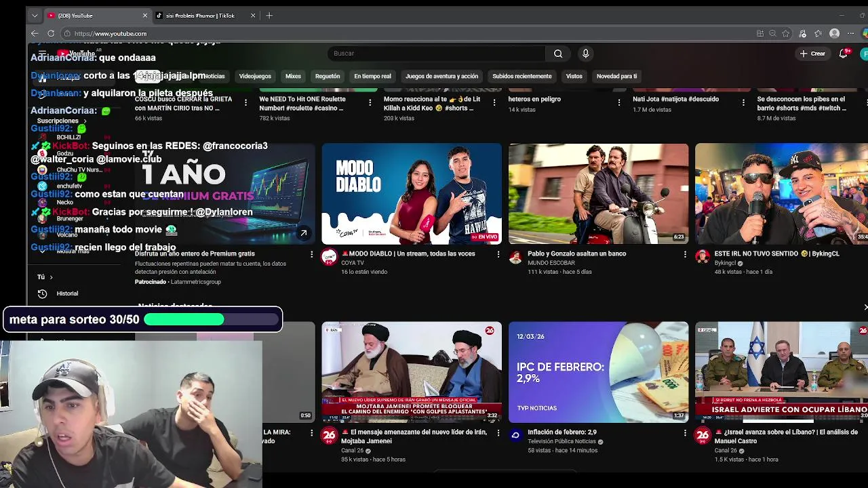868x488 pixels.
Task: Open the notifications bell
Action: click(844, 54)
